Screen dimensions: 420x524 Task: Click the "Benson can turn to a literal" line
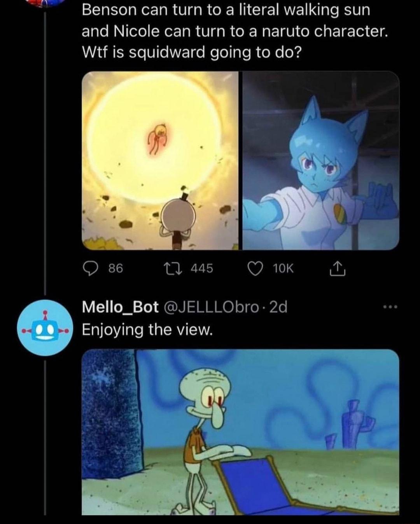point(226,10)
